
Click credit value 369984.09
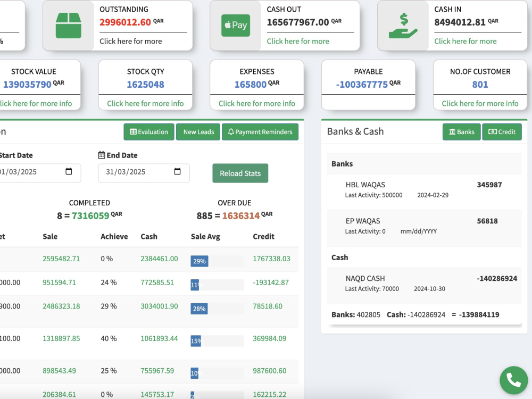270,338
